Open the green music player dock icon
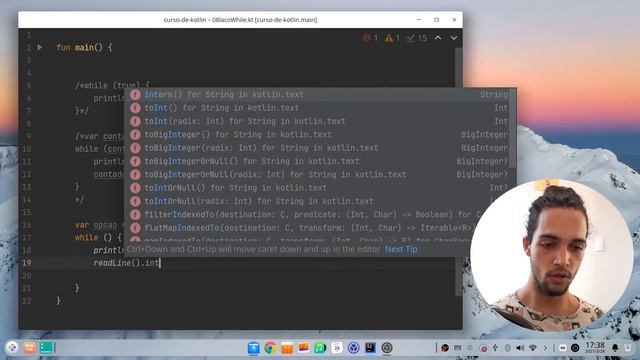Viewport: 640px width, 360px height. tap(320, 348)
